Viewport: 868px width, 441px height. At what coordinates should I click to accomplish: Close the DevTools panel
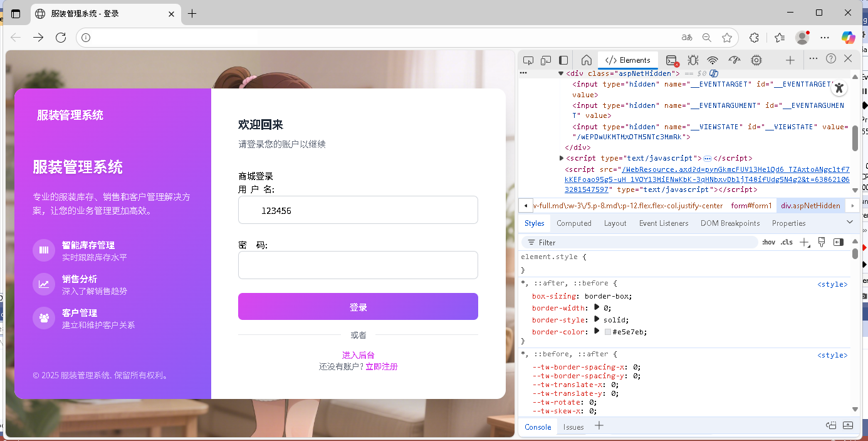[x=848, y=58]
